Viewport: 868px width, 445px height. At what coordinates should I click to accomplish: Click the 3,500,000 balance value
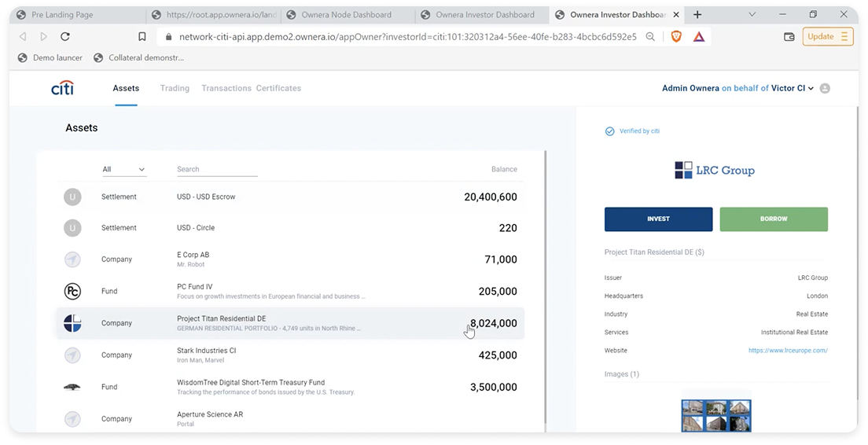pyautogui.click(x=494, y=388)
